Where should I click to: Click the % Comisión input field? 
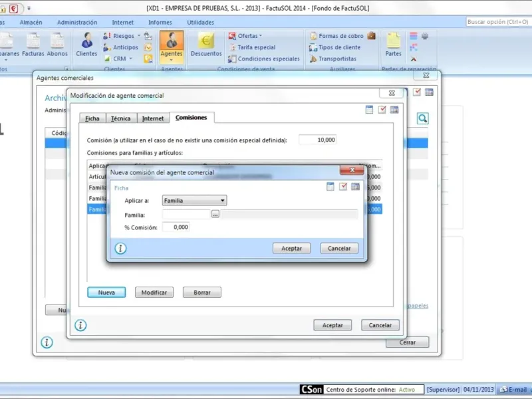pos(176,227)
